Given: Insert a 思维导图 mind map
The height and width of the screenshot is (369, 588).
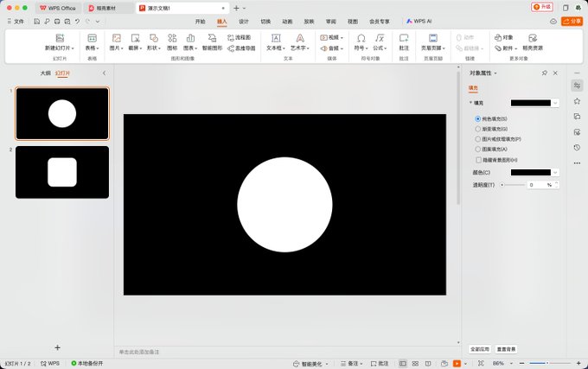Looking at the screenshot, I should 241,48.
